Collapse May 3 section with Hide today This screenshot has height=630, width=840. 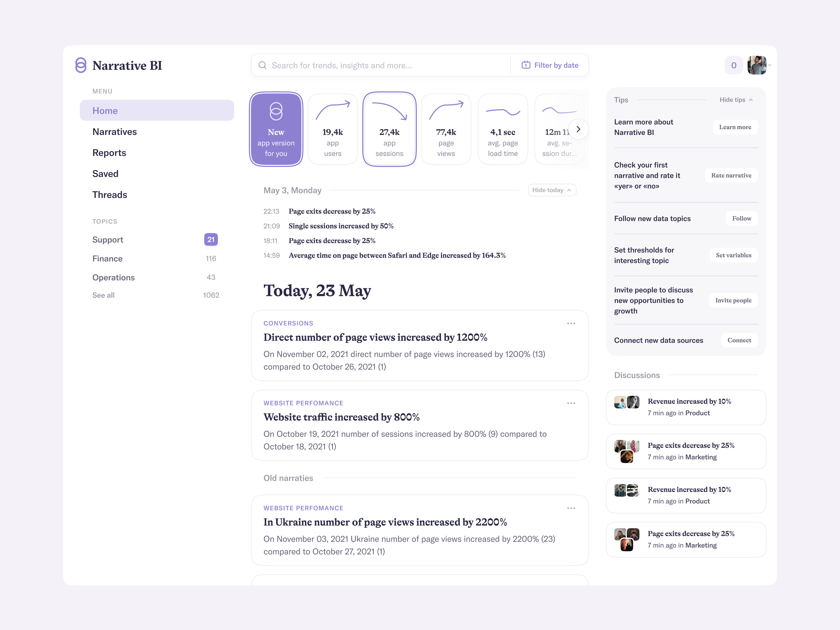click(552, 190)
